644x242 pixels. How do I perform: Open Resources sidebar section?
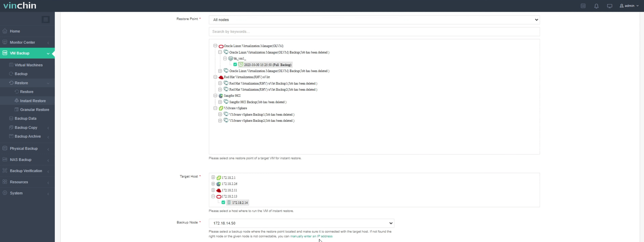[27, 182]
